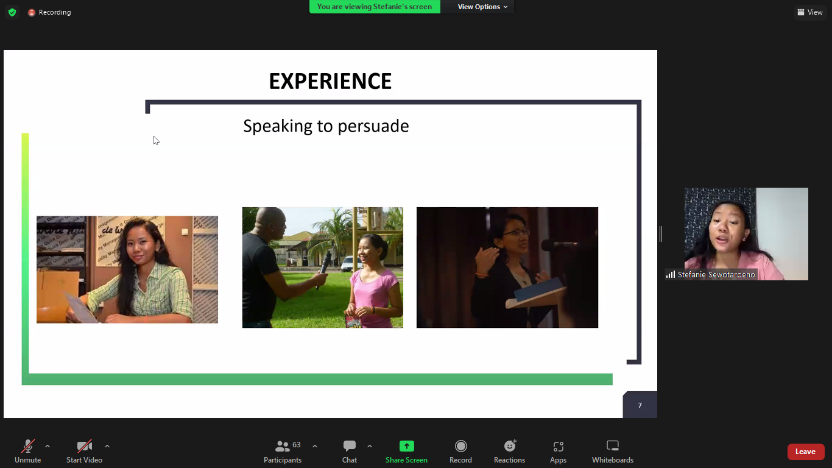
Task: Open the View Options dropdown
Action: (x=482, y=7)
